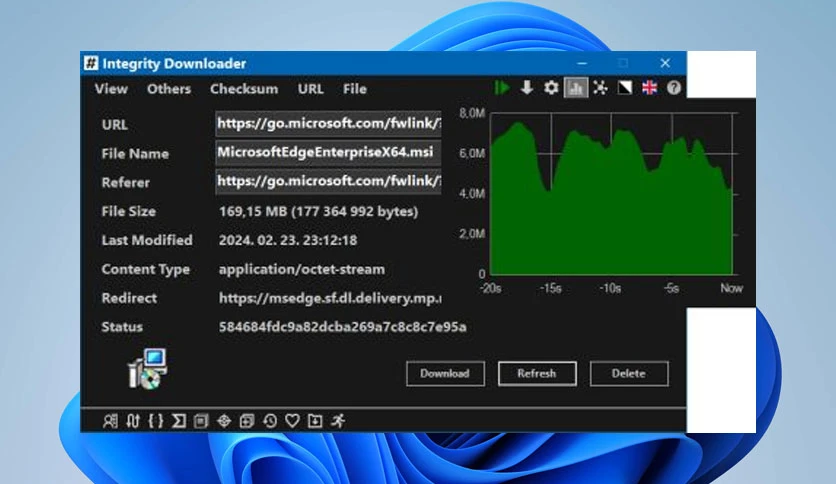Open history with the clock arrow icon
This screenshot has width=836, height=484.
click(x=270, y=421)
